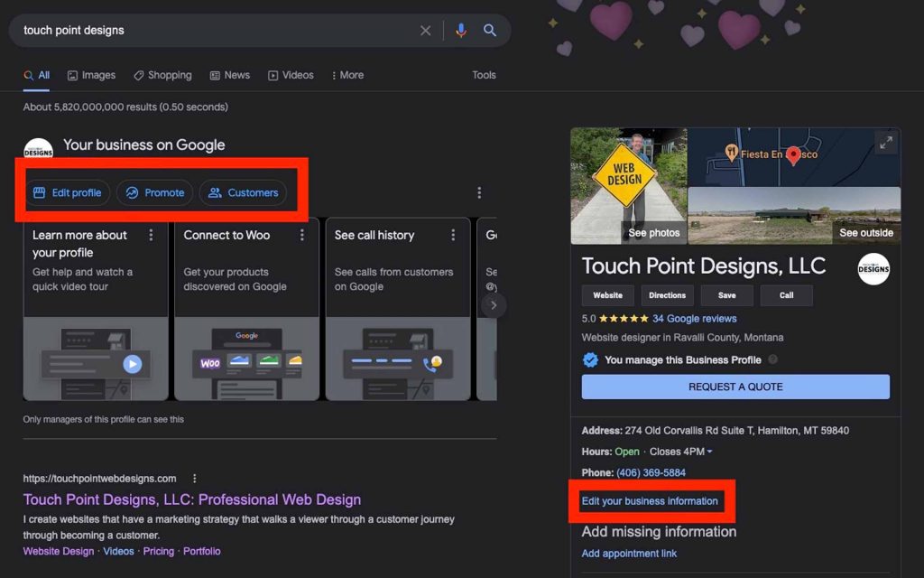Open three-dot menu on See call history card
The height and width of the screenshot is (578, 924).
coord(453,236)
